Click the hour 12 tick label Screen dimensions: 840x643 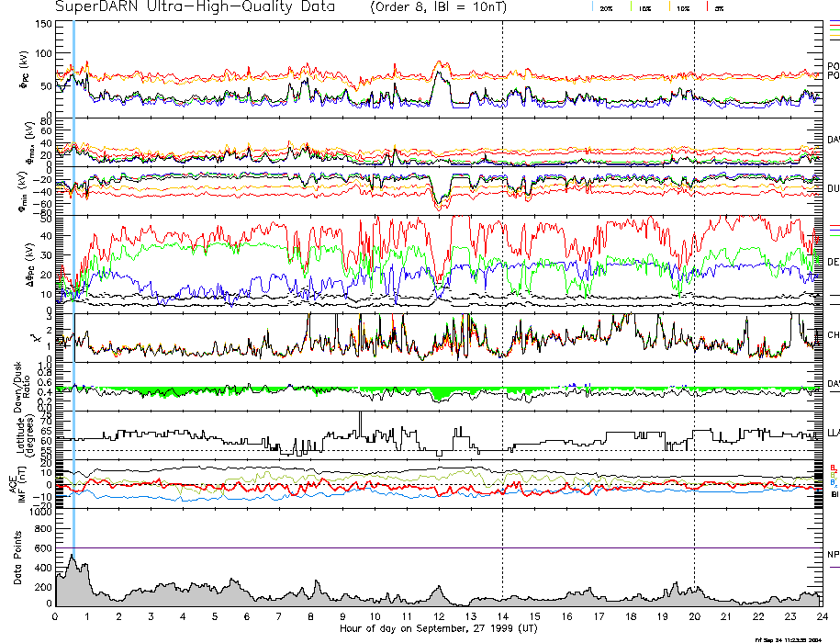click(439, 616)
